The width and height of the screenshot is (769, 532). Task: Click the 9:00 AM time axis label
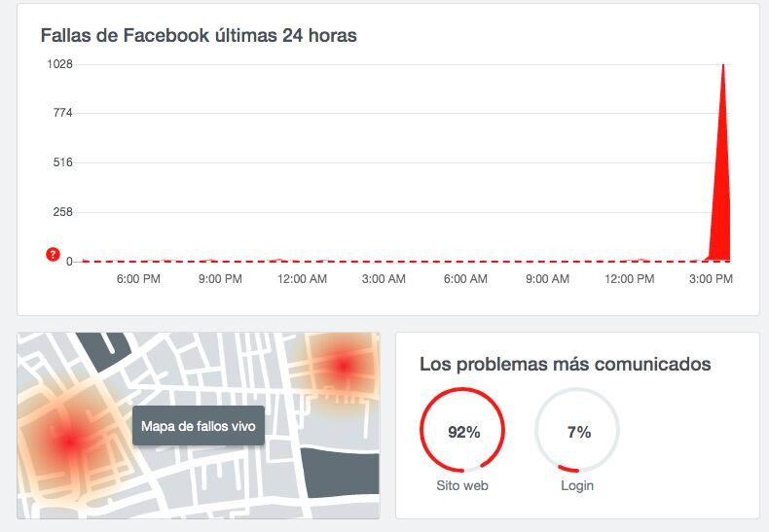pos(547,279)
